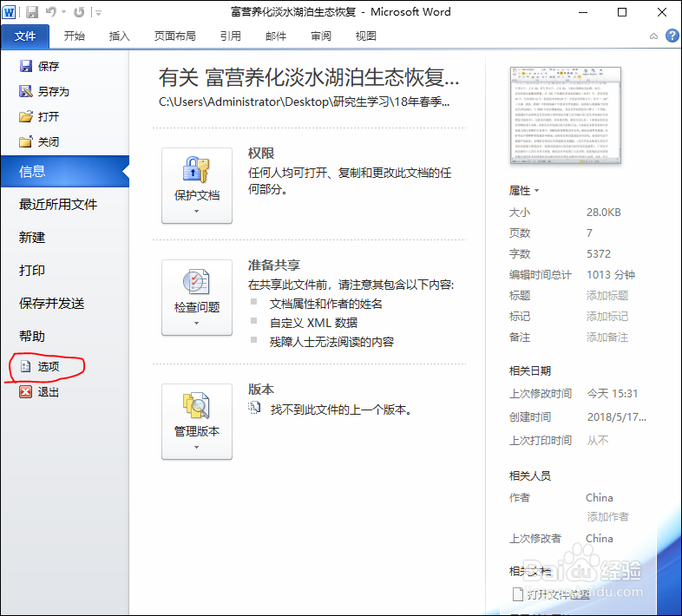Click the 保护文档 lock-and-key button
The height and width of the screenshot is (616, 682).
click(197, 186)
